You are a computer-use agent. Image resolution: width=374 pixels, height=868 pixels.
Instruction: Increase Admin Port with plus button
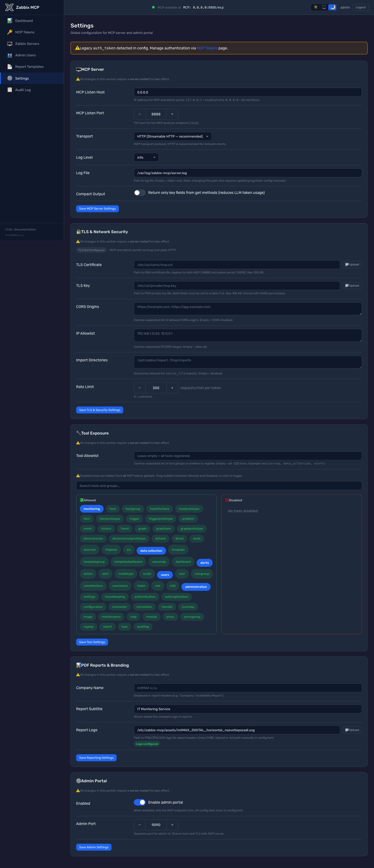pyautogui.click(x=172, y=825)
